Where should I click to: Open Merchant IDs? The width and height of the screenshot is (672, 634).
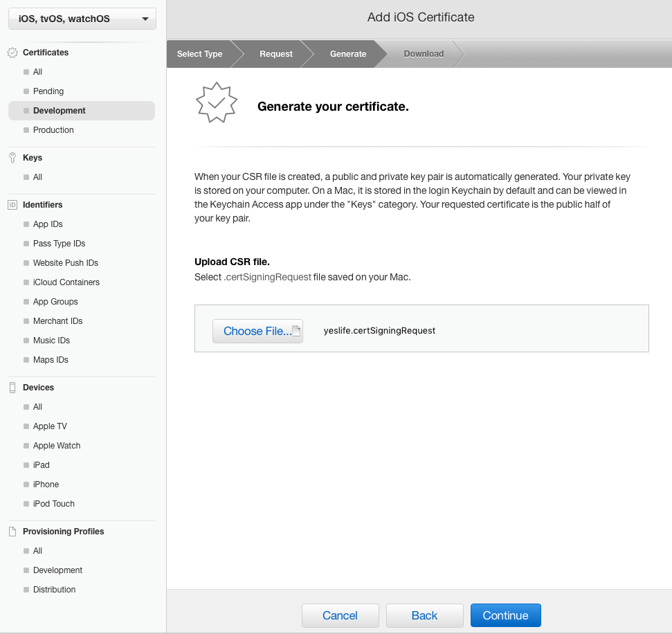58,321
